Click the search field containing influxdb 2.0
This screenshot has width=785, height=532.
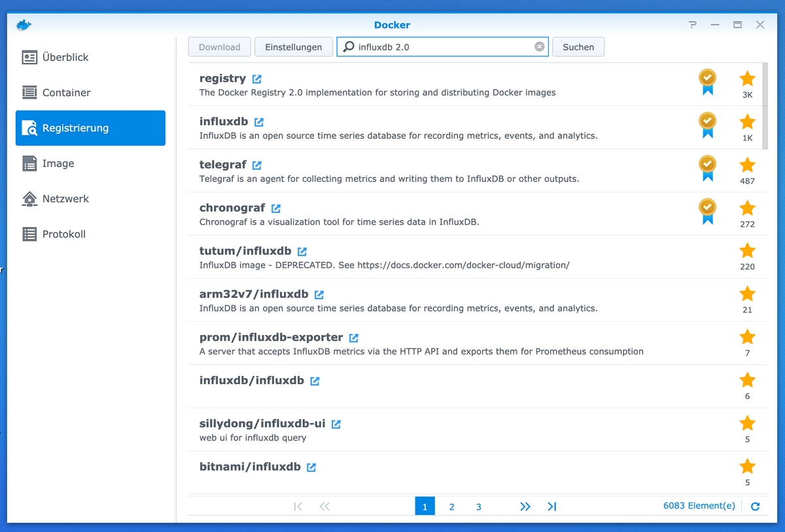pyautogui.click(x=443, y=47)
